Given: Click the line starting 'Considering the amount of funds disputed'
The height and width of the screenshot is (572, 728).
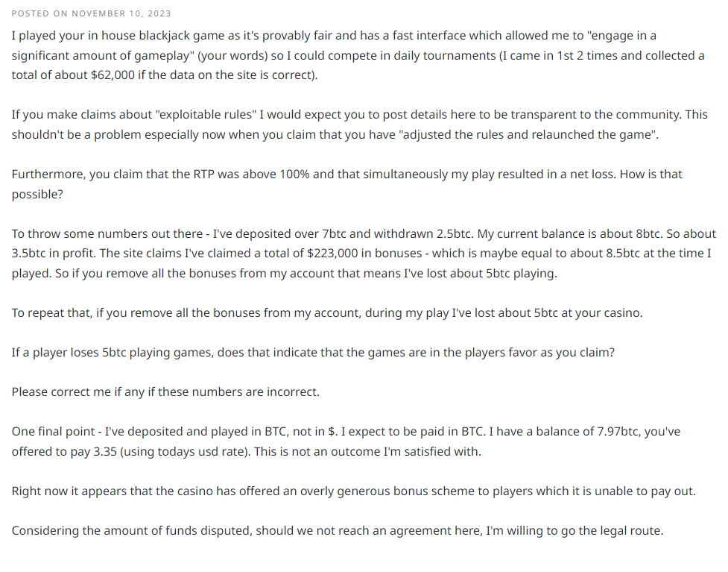Looking at the screenshot, I should pos(338,531).
